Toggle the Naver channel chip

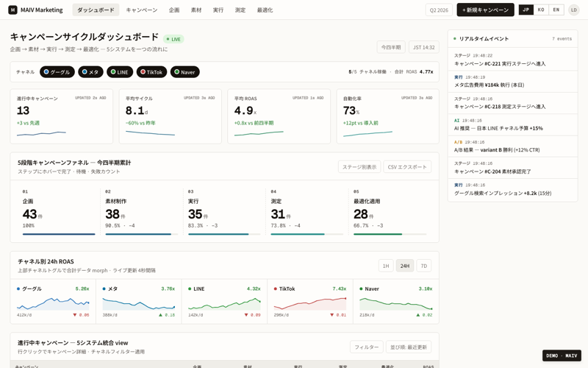pos(185,71)
